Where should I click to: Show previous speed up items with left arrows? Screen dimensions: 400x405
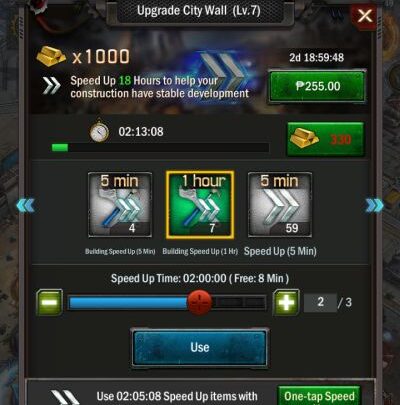point(25,205)
